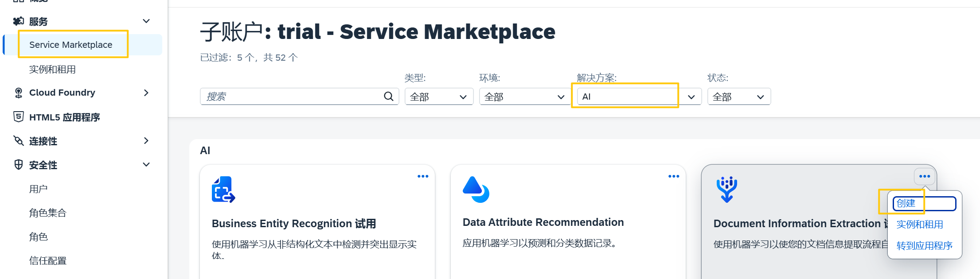980x279 pixels.
Task: Collapse the 安全性 section chevron
Action: [x=146, y=165]
